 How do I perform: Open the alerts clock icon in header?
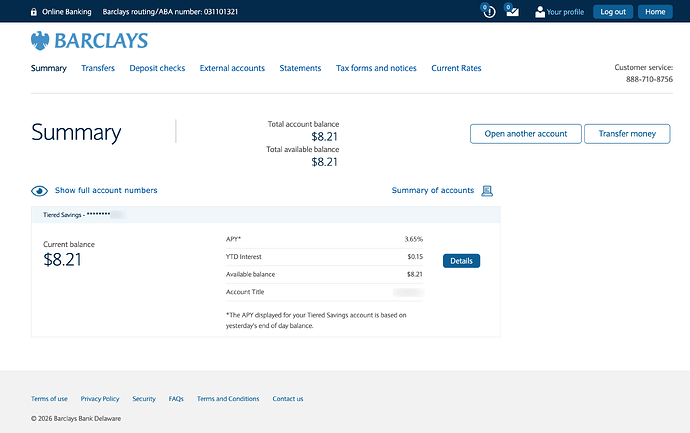pyautogui.click(x=489, y=12)
